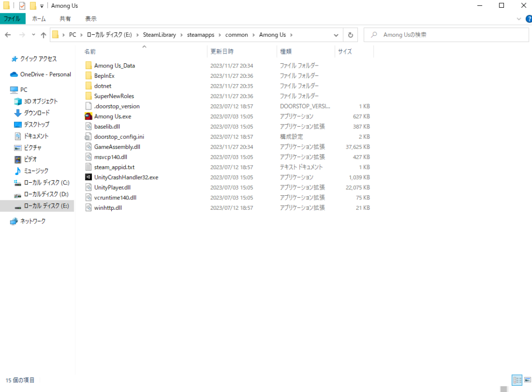Select the UnityCrashHandler32.exe file icon
The image size is (532, 392).
pyautogui.click(x=88, y=177)
